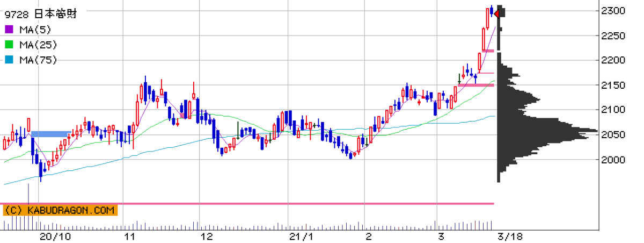This screenshot has width=644, height=243.
Task: Click the 11 month axis label
Action: click(129, 237)
